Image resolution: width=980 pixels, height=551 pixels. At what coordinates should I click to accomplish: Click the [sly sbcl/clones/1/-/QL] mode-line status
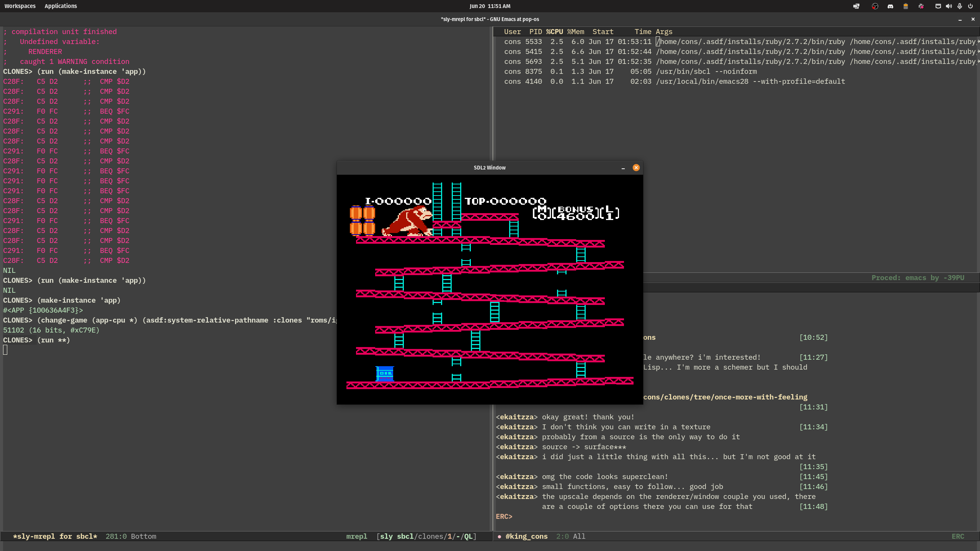[x=426, y=536]
